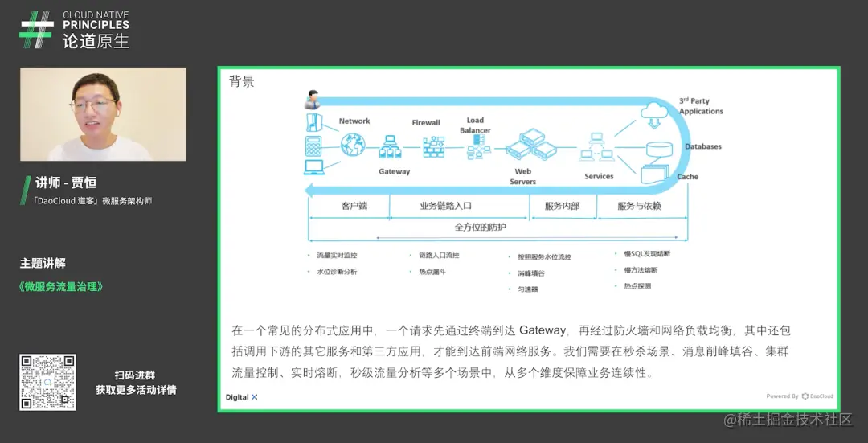Click the Databases label
The height and width of the screenshot is (443, 868).
click(x=703, y=147)
